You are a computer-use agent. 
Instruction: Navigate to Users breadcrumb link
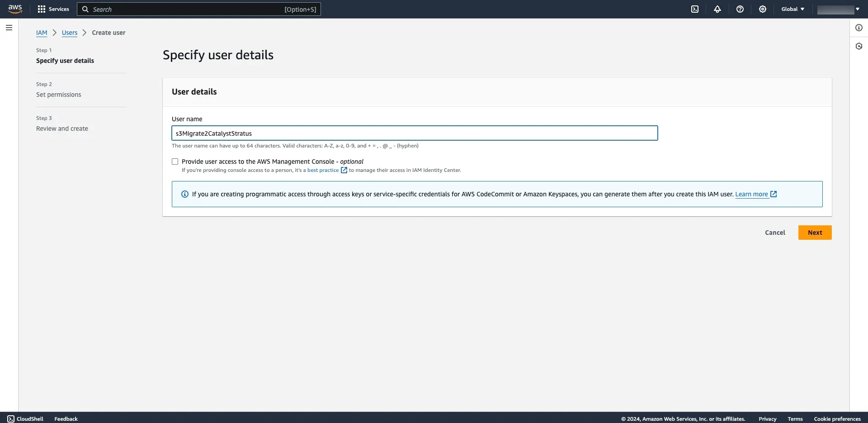(x=70, y=33)
